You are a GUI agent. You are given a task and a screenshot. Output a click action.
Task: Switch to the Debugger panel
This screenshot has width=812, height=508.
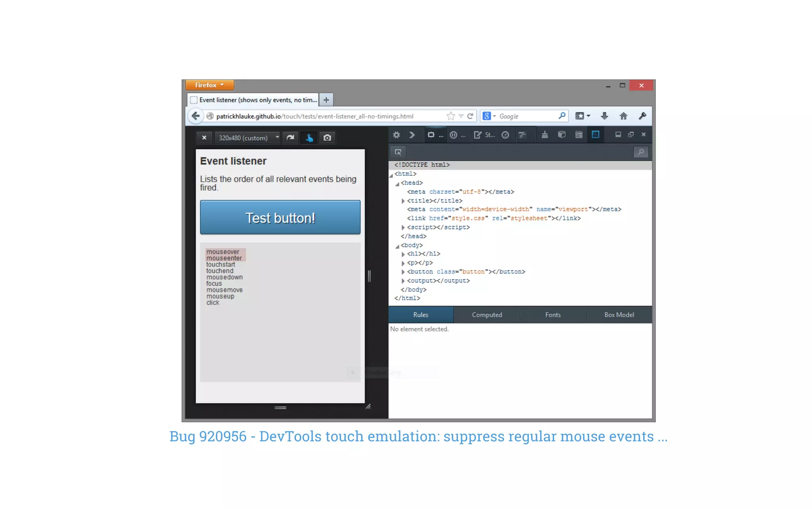[458, 135]
